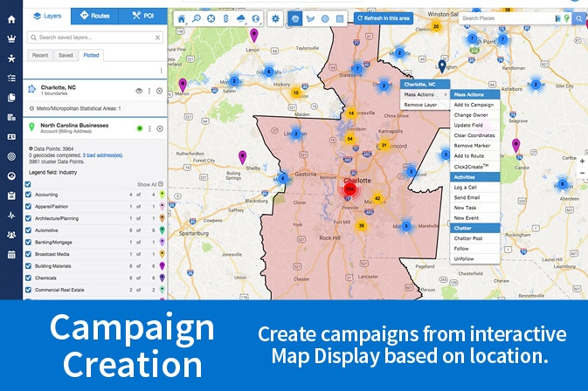Open the Saved layers tab
The height and width of the screenshot is (391, 588).
point(66,55)
